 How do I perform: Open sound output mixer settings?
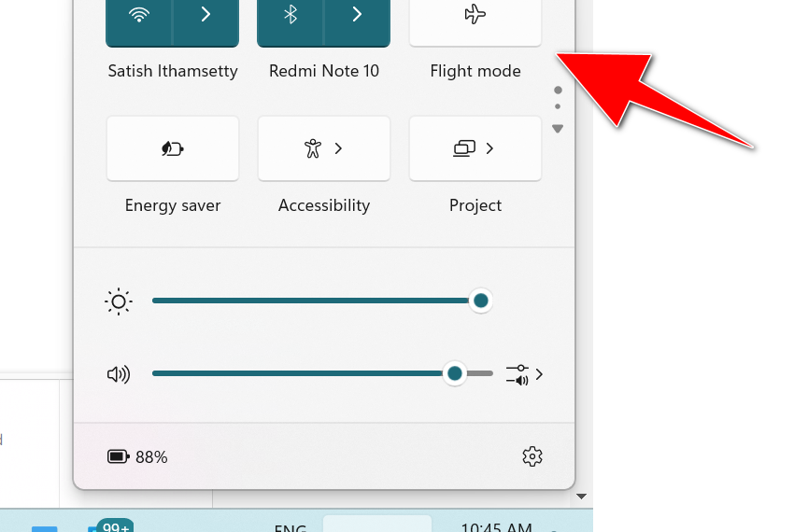pos(524,374)
